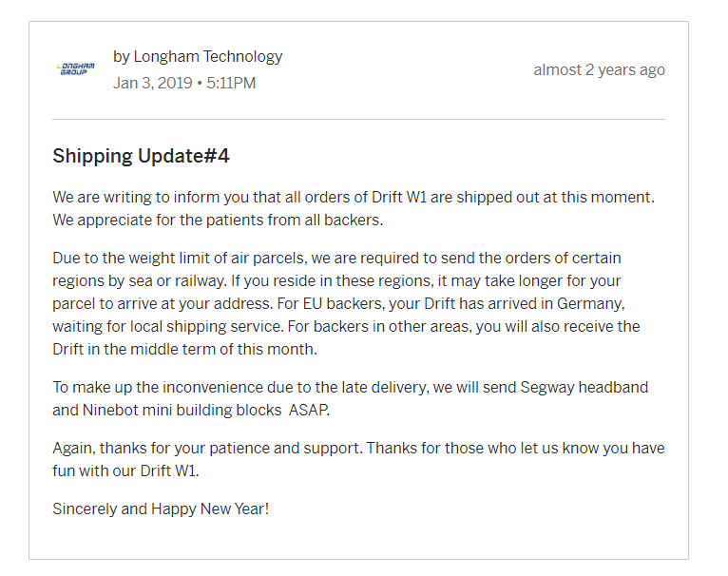Click the line 'regions by sea or railway'
This screenshot has width=728, height=576.
pyautogui.click(x=336, y=280)
